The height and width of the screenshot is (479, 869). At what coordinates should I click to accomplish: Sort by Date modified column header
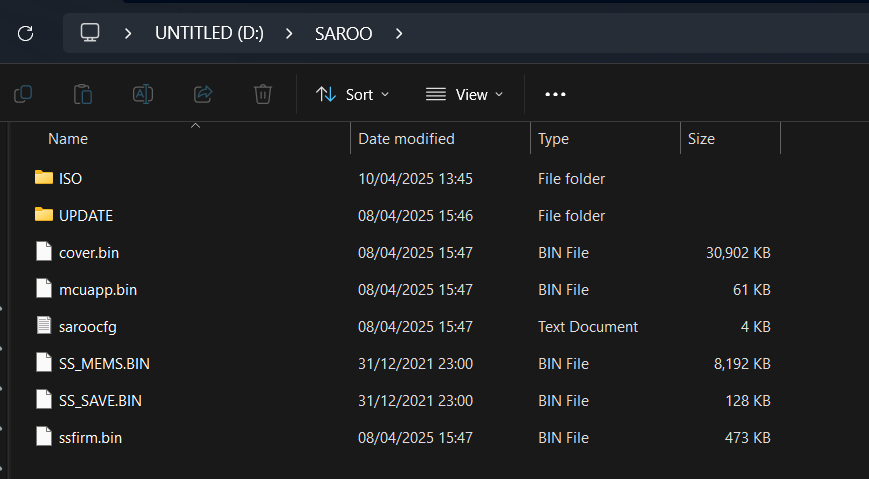pyautogui.click(x=406, y=139)
